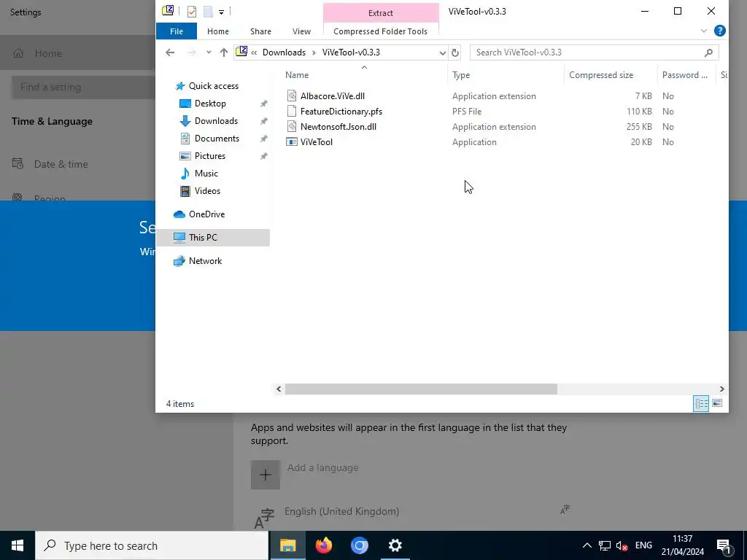The height and width of the screenshot is (560, 747).
Task: Open Network in the navigation pane
Action: click(205, 261)
